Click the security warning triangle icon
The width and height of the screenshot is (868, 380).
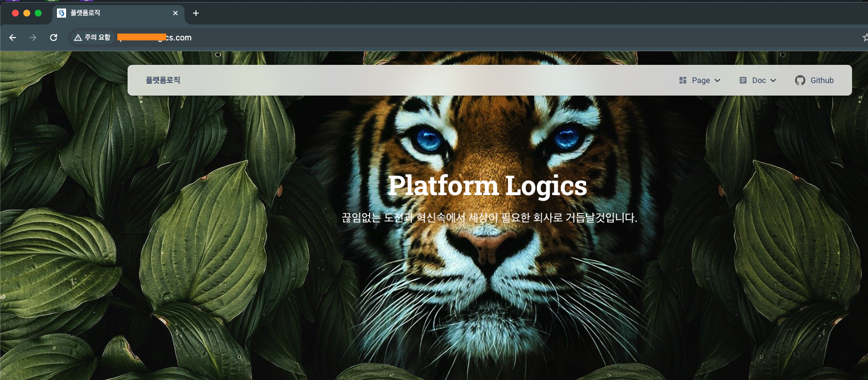click(x=78, y=38)
